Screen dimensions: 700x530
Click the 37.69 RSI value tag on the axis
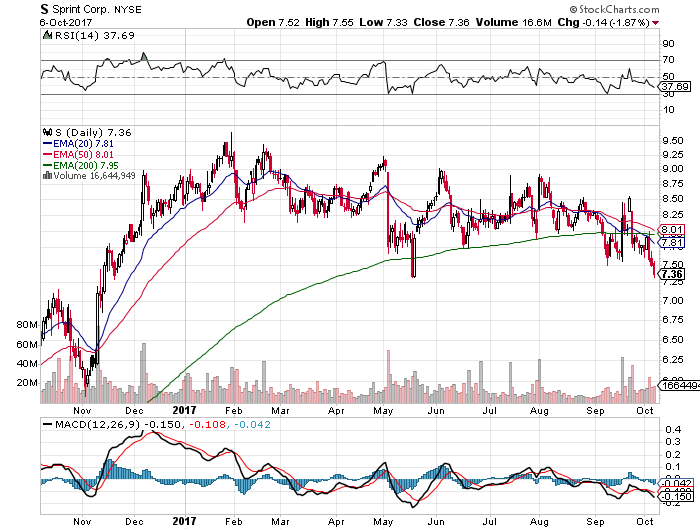[675, 86]
